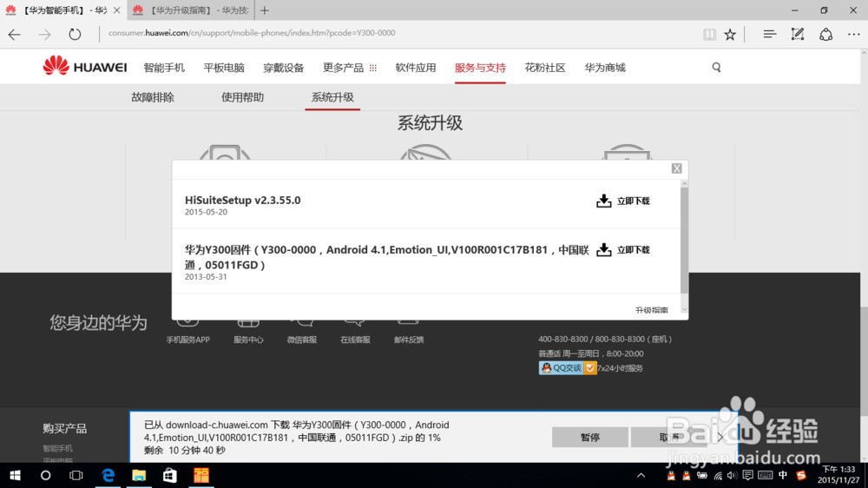Click the touch keyboard tray icon
This screenshot has height=488, width=868.
765,475
